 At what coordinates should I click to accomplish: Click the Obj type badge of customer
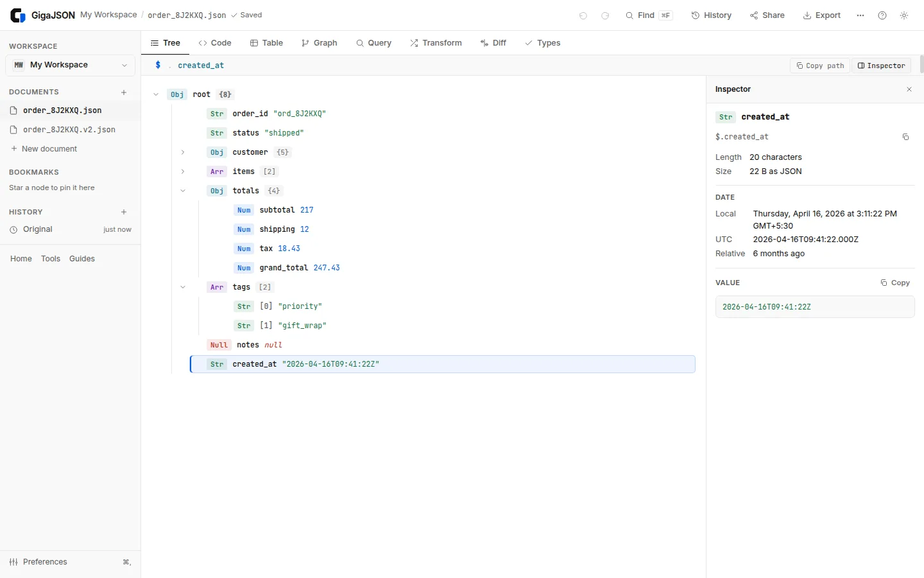[x=217, y=152]
